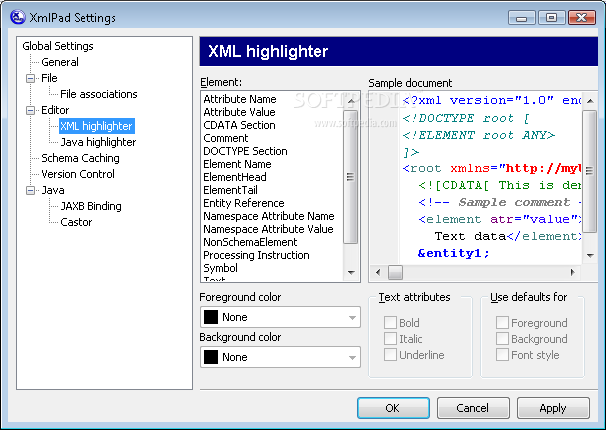Viewport: 606px width, 430px height.
Task: Click sample document vertical scrollbar thumb
Action: click(590, 171)
